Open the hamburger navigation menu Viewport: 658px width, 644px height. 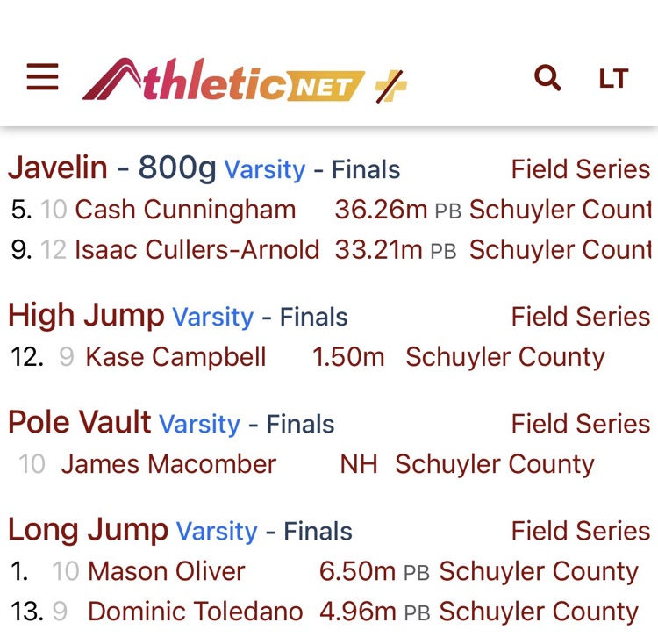click(42, 78)
